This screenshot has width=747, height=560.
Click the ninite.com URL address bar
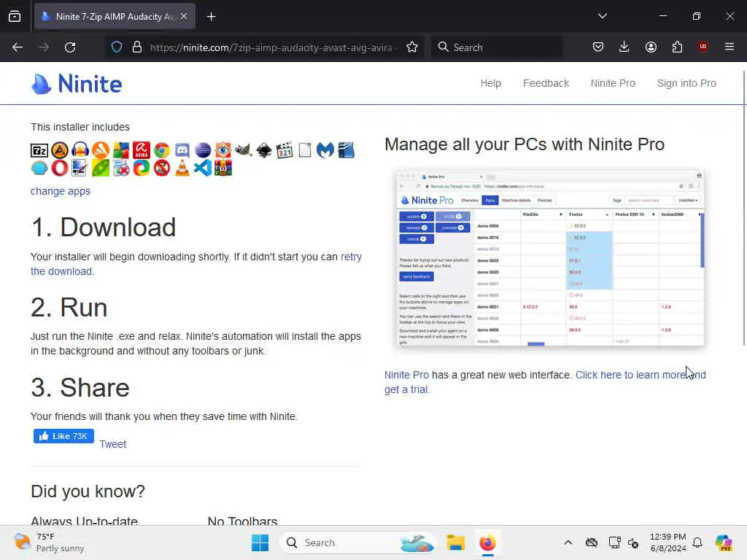[271, 47]
